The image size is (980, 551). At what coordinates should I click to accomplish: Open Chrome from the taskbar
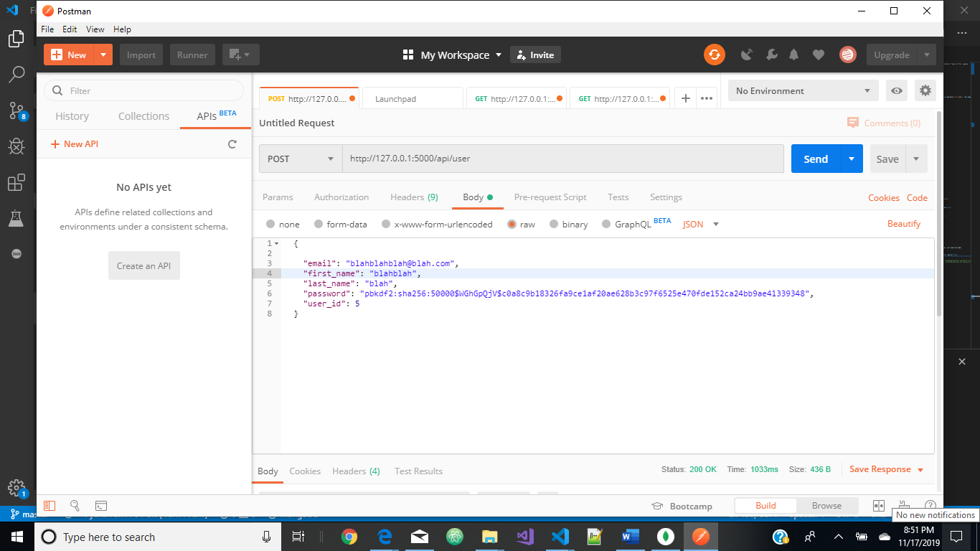pos(349,537)
